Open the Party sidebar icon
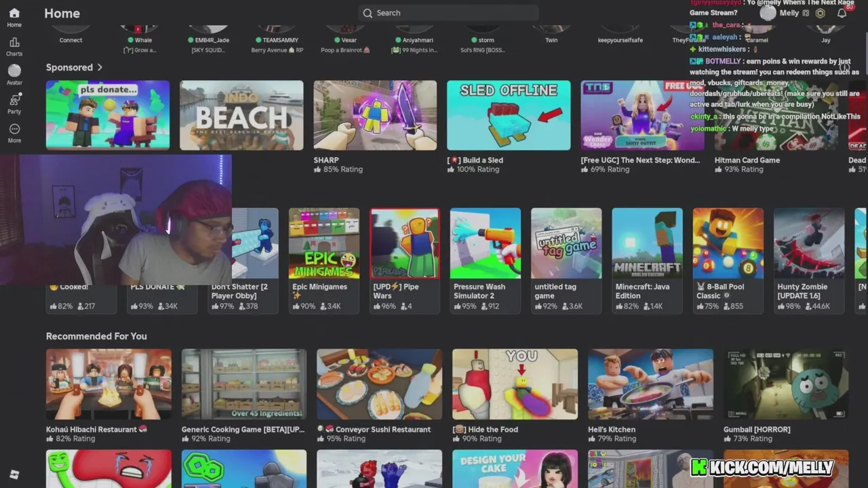The width and height of the screenshot is (868, 488). pyautogui.click(x=14, y=100)
